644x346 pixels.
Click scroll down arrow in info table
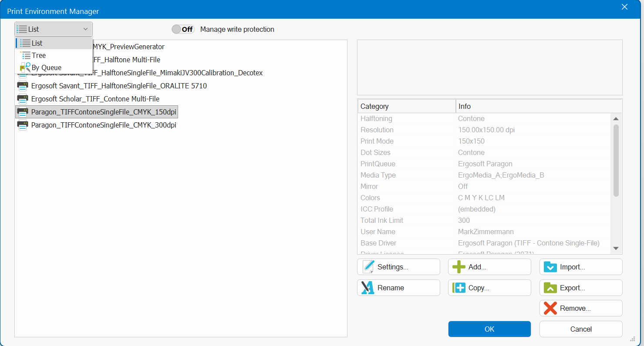[616, 248]
